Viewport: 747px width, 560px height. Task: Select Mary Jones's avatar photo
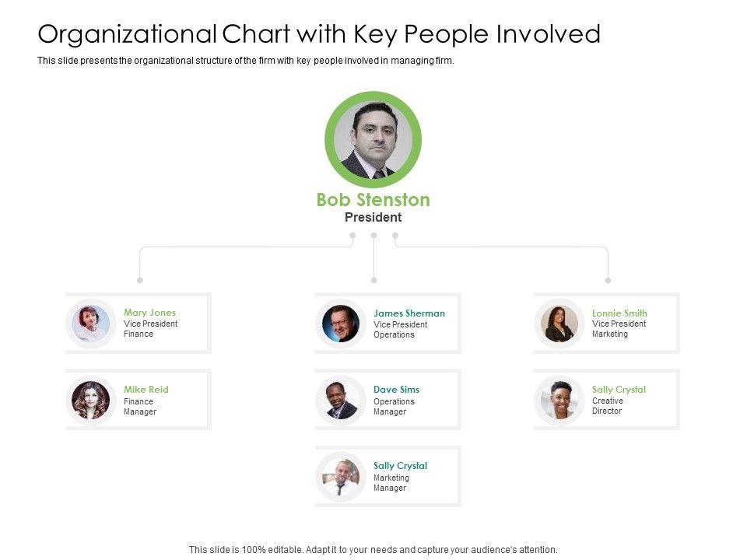point(91,323)
